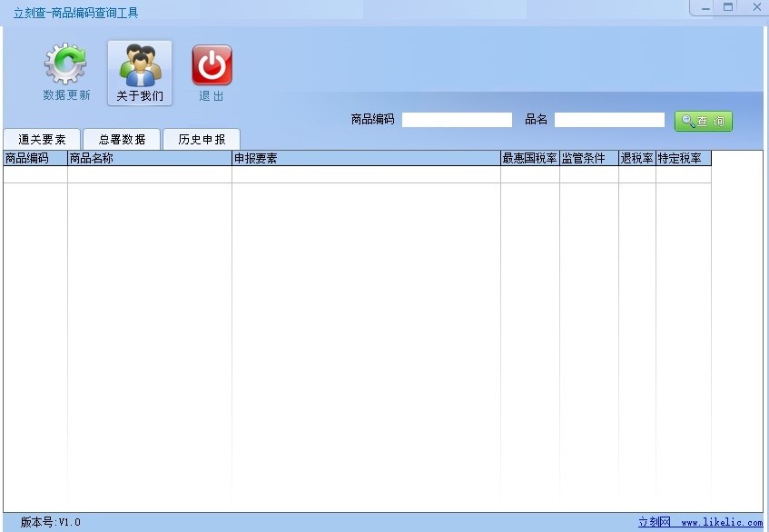This screenshot has width=769, height=532.
Task: Click the green 查询 search button
Action: click(x=704, y=120)
